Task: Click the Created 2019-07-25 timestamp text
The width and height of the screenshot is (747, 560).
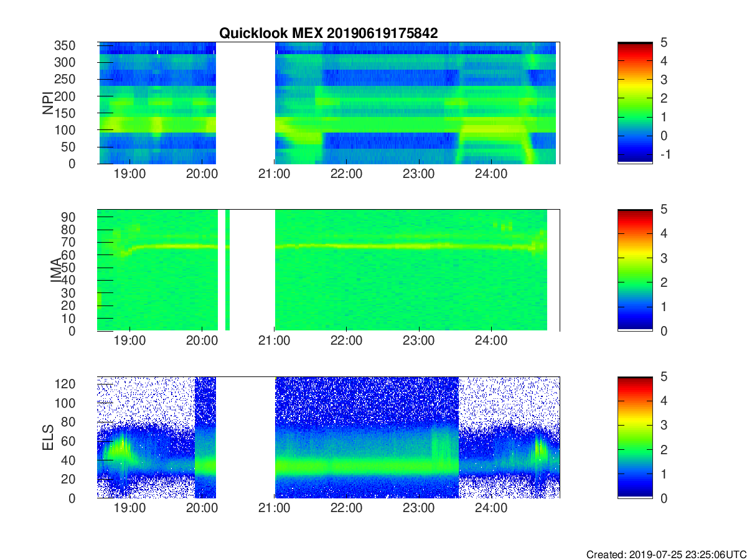Action: [x=666, y=554]
